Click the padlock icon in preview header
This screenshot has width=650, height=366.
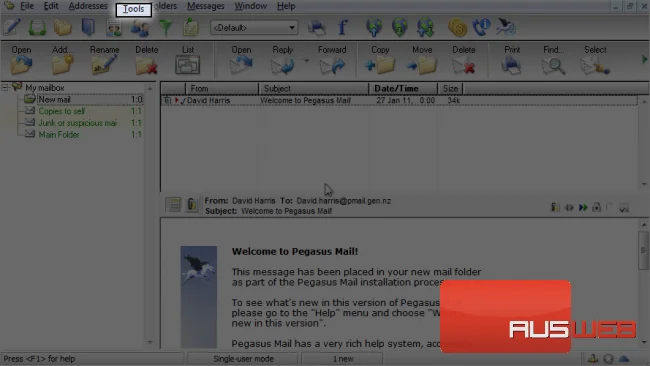[597, 207]
